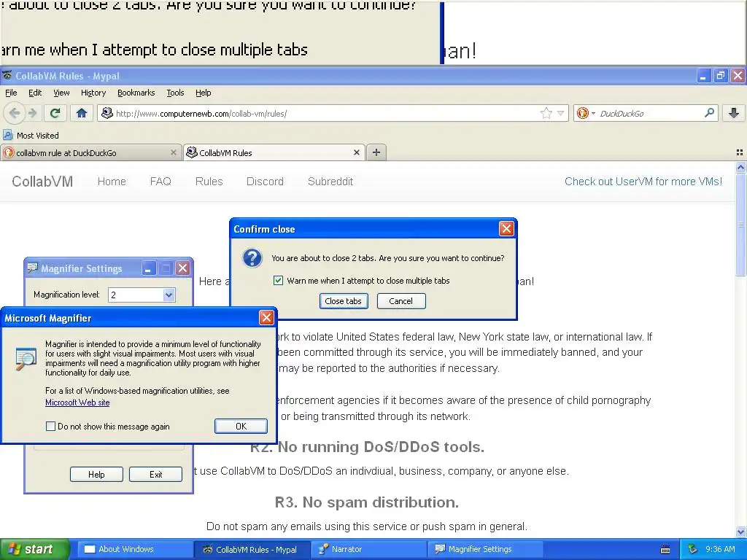Screen dimensions: 747x560
Task: Bookmark page with the star icon
Action: [x=546, y=113]
